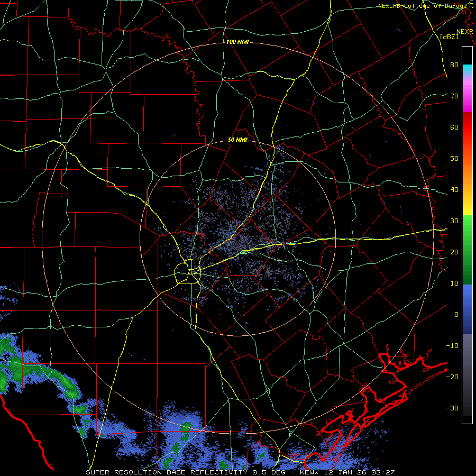Click the -10 value on the dBZ scale
Screen dimensions: 476x476
tap(452, 346)
